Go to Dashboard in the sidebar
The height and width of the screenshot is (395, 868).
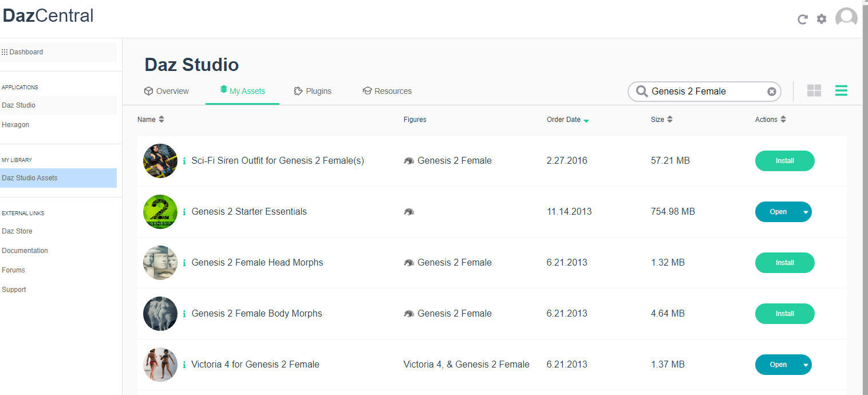point(58,52)
